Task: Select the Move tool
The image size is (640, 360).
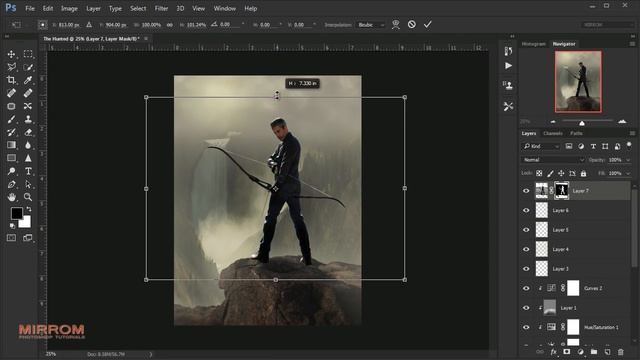Action: 11,54
